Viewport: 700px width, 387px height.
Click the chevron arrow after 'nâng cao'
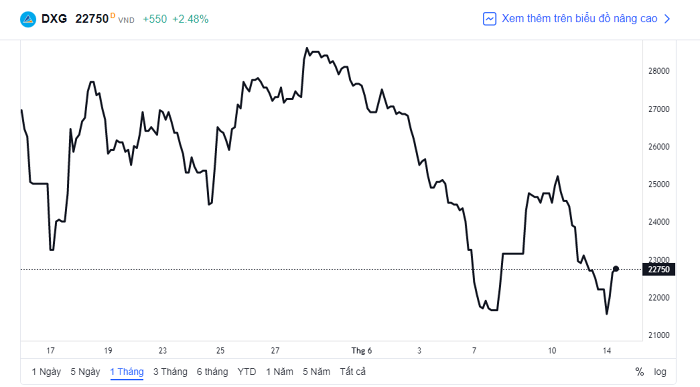pos(667,19)
